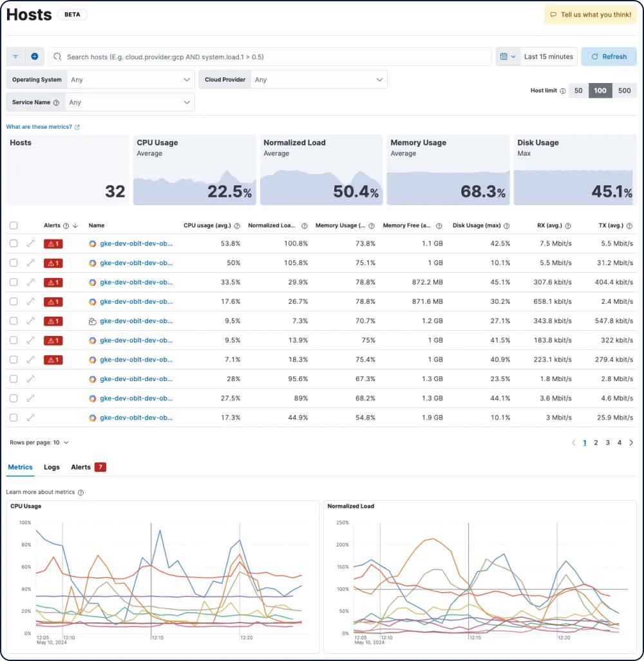Tick checkbox for the last host row

coord(14,418)
